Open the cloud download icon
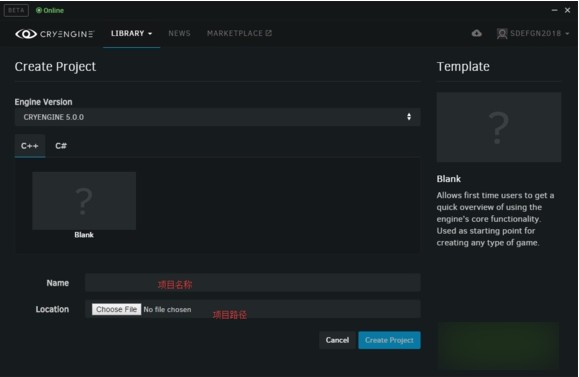This screenshot has width=579, height=377. 477,33
